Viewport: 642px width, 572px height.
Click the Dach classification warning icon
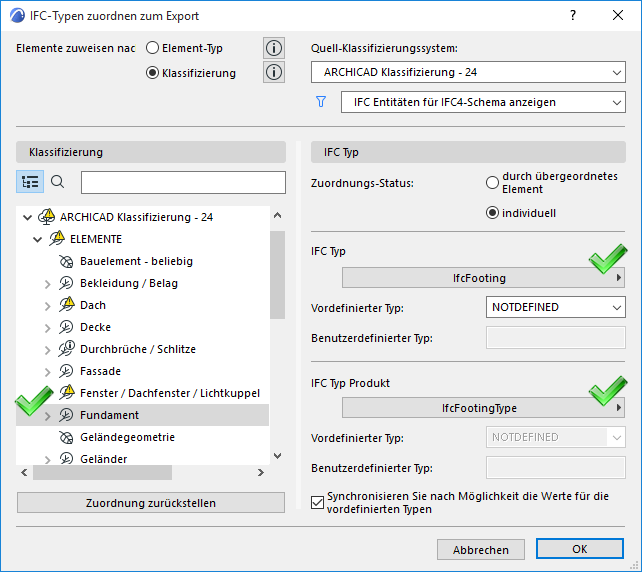tap(67, 305)
